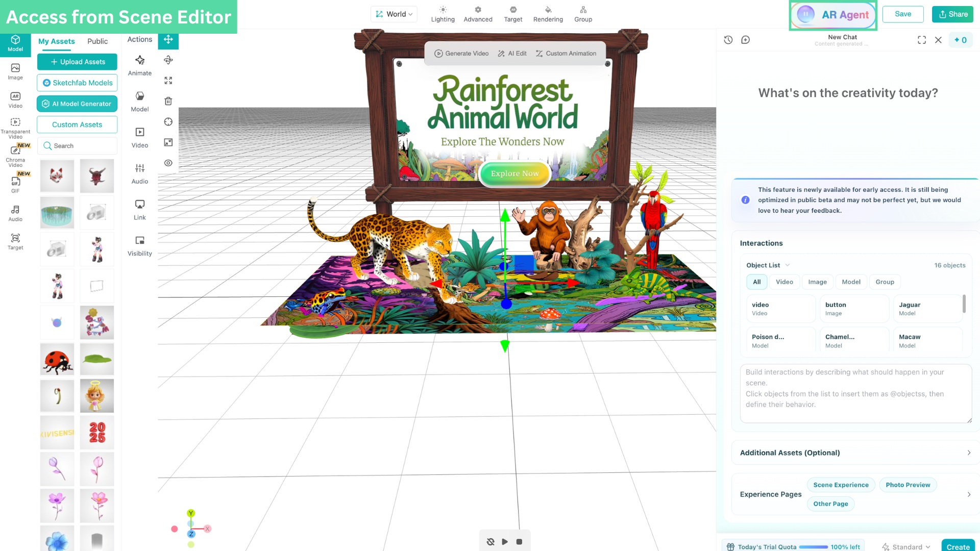
Task: Click the crosshair focus icon
Action: [168, 122]
